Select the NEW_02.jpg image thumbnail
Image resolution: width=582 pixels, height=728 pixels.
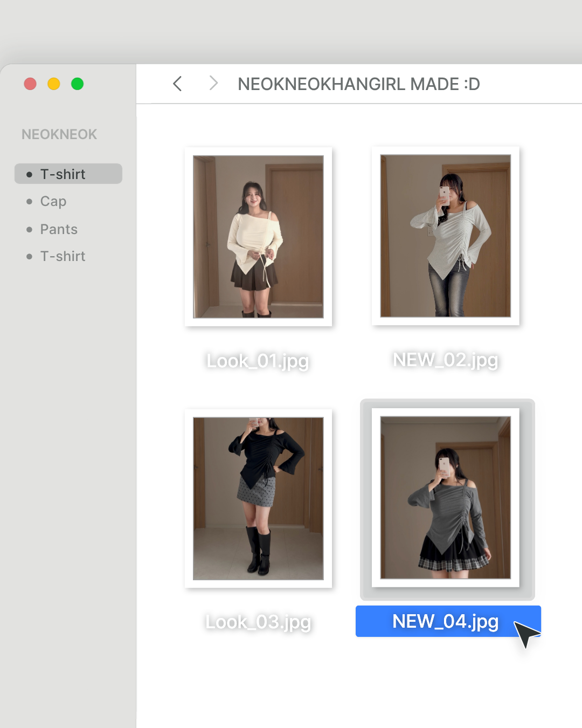(x=445, y=236)
